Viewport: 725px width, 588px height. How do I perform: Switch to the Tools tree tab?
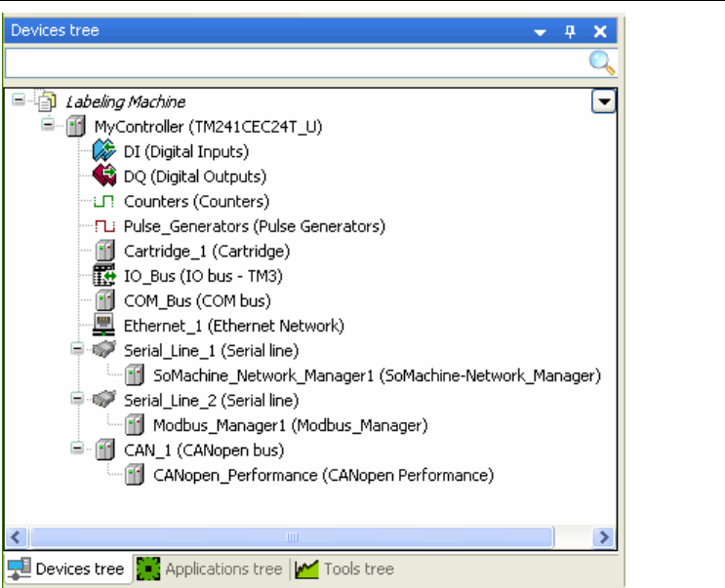(344, 568)
